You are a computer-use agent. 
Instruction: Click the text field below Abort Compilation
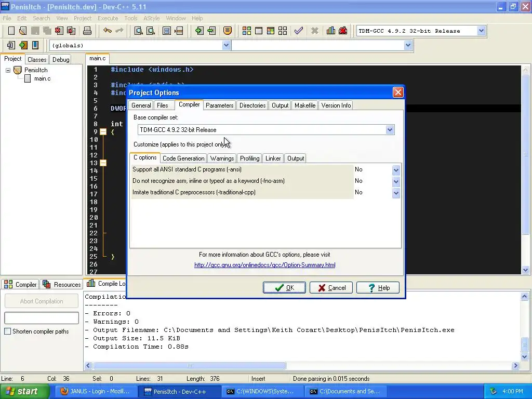click(42, 318)
